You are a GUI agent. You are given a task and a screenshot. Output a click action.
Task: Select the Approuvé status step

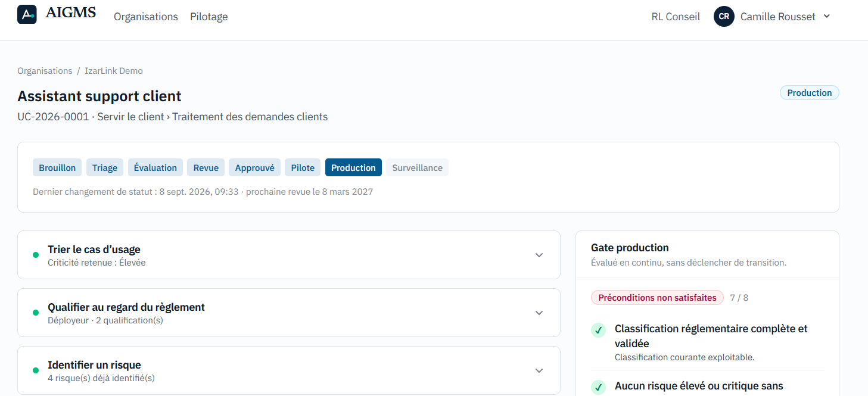254,167
